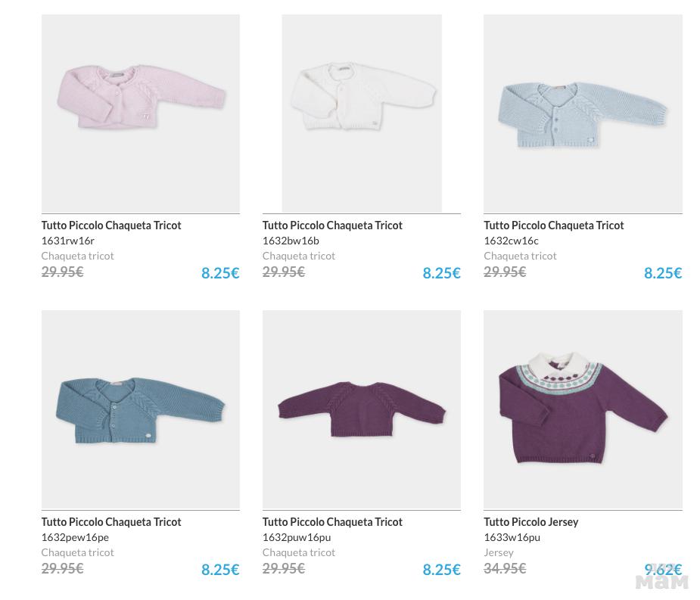Viewport: 700px width, 600px height.
Task: Click the title above code 1631rw16r
Action: (111, 225)
